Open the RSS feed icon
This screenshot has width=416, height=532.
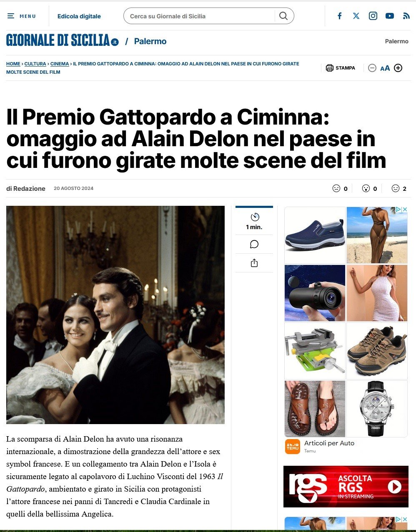406,16
